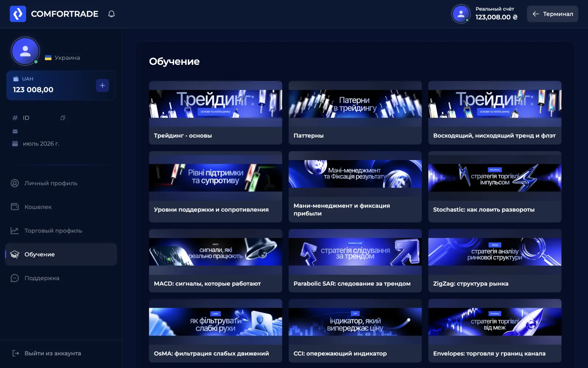The image size is (588, 368).
Task: Click the calendar icon near июль 2026
Action: tap(15, 144)
